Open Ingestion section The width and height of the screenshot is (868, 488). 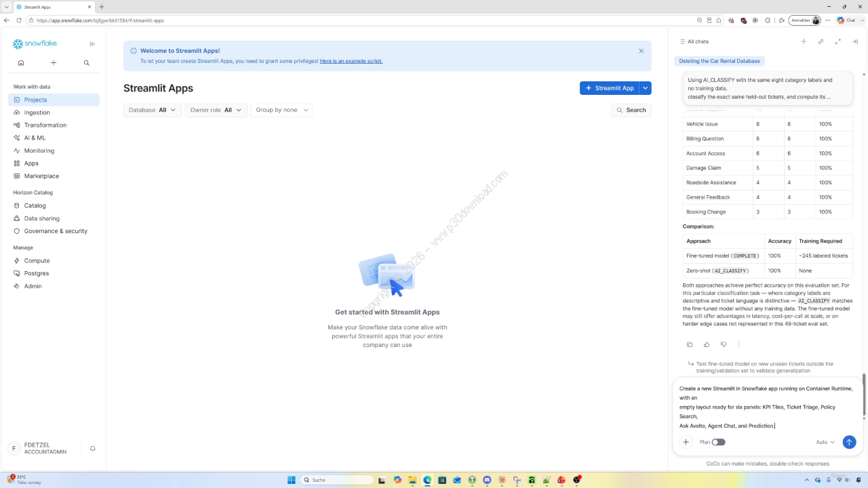(54, 113)
